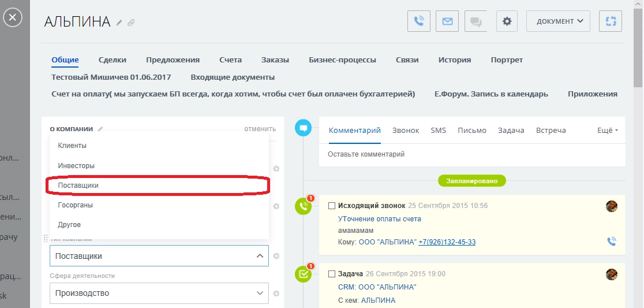Tick the Задача activity checkbox
Viewport: 644px width, 308px height.
[x=332, y=274]
